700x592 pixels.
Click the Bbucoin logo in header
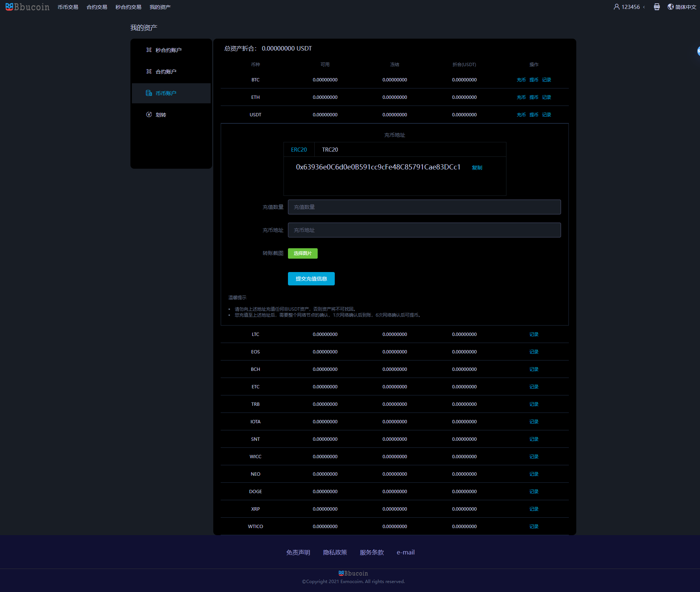click(27, 7)
